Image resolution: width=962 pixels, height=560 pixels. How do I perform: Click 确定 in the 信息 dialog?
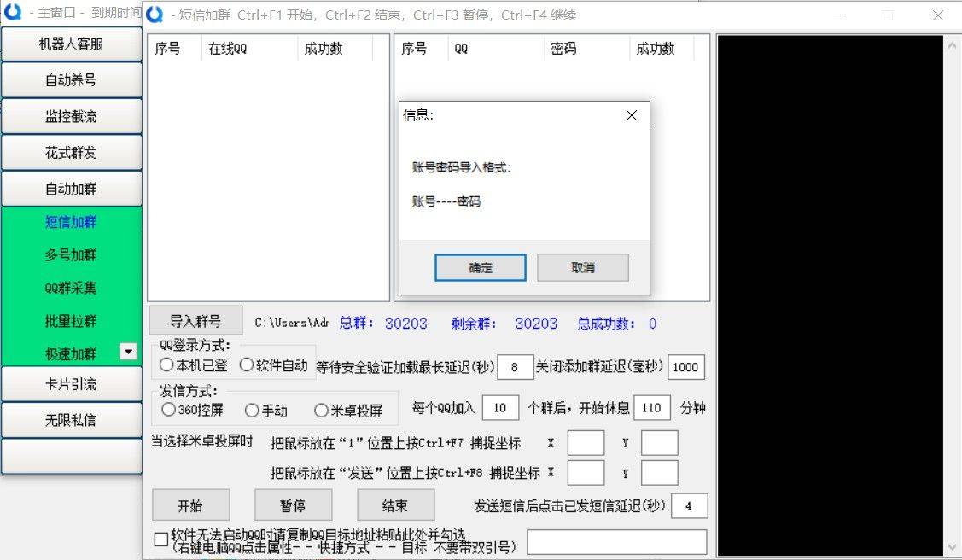(x=481, y=268)
